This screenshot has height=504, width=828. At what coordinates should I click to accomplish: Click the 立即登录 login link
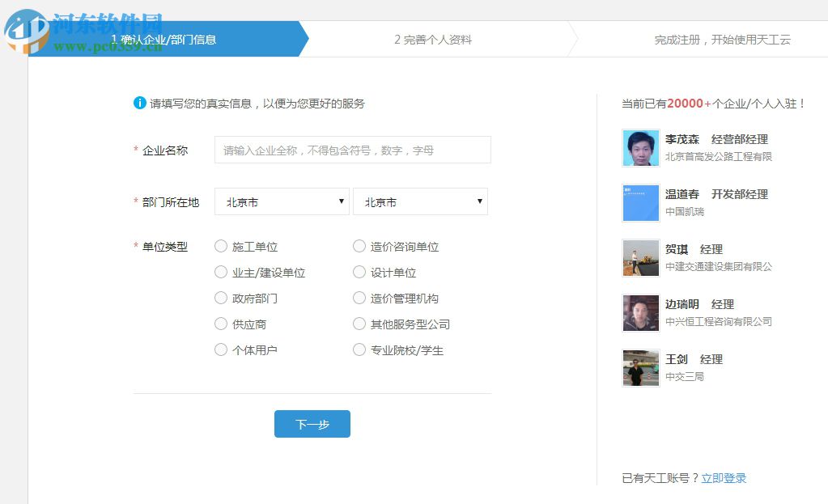(724, 478)
